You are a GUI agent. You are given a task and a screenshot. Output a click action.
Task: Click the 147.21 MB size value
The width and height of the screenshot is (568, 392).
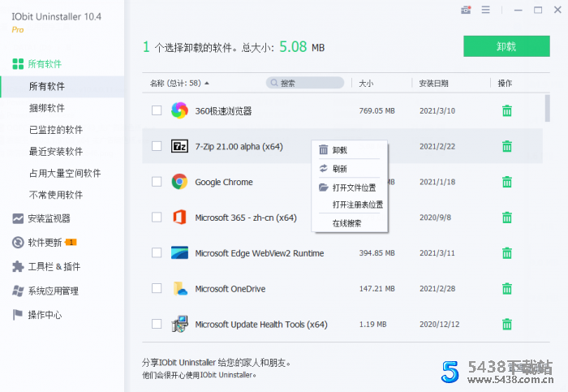(x=377, y=289)
